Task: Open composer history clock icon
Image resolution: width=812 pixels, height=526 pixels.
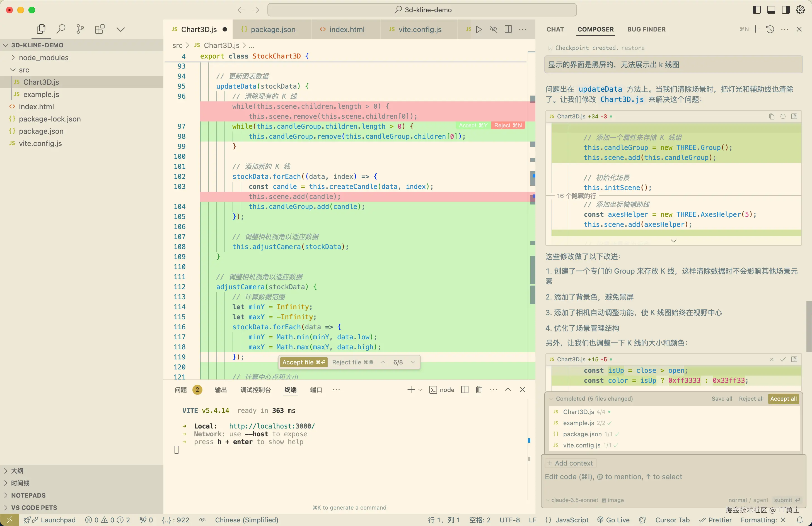Action: click(770, 29)
